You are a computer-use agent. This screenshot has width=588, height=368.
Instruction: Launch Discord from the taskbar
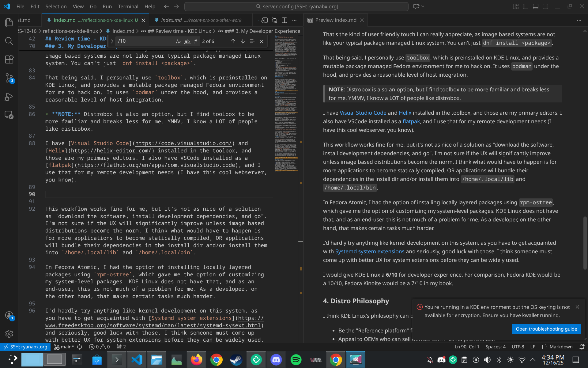276,359
